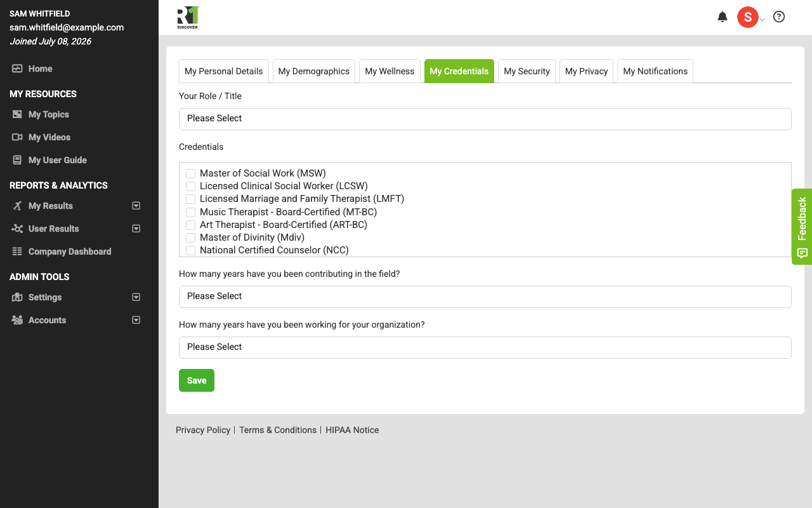
Task: Switch to My Privacy tab
Action: (x=587, y=71)
